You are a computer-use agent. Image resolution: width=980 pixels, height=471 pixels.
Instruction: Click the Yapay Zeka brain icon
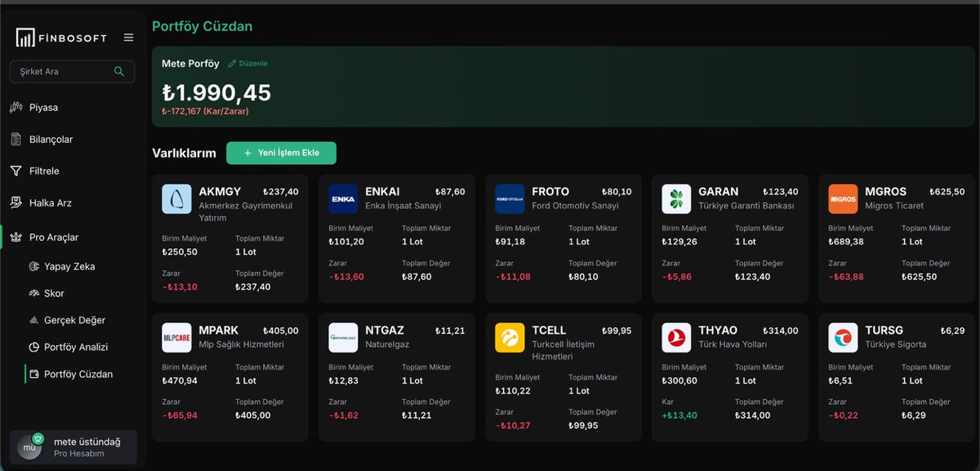tap(33, 267)
